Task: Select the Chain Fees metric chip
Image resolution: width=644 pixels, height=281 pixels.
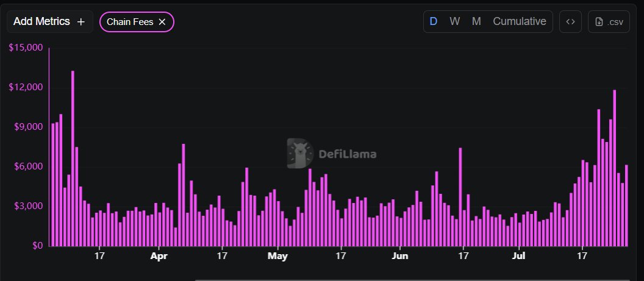Action: coord(137,22)
